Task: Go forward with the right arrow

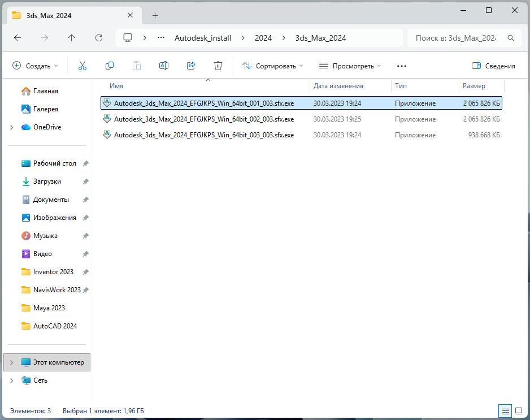Action: pyautogui.click(x=45, y=38)
